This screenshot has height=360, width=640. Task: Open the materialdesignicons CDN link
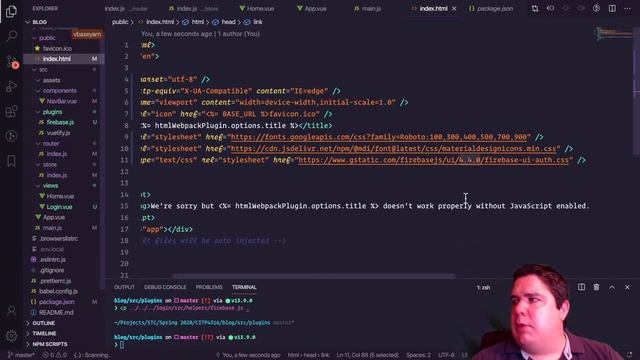pos(393,149)
